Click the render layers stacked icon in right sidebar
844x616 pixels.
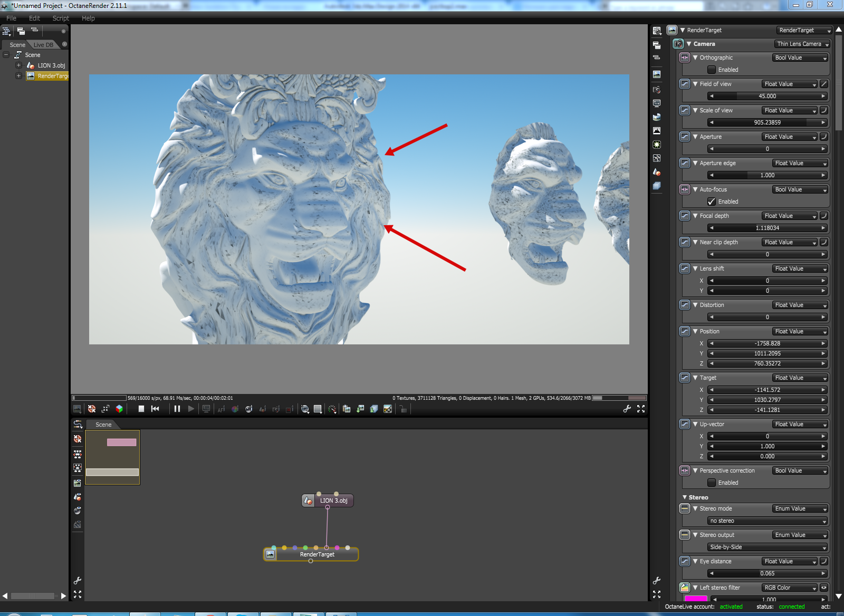pyautogui.click(x=657, y=186)
